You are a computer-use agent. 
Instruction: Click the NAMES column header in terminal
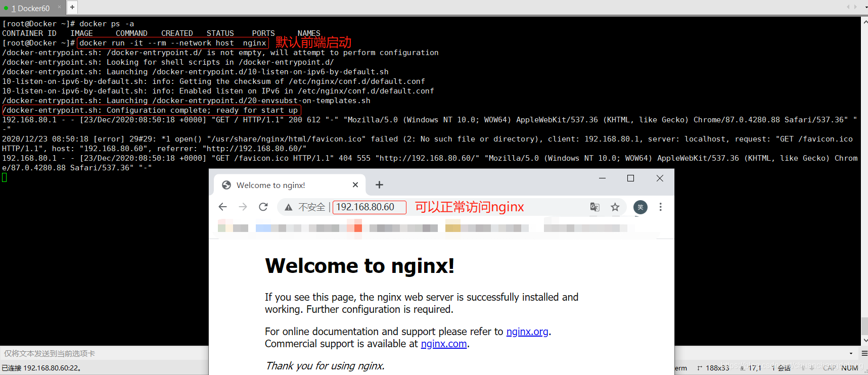click(309, 33)
